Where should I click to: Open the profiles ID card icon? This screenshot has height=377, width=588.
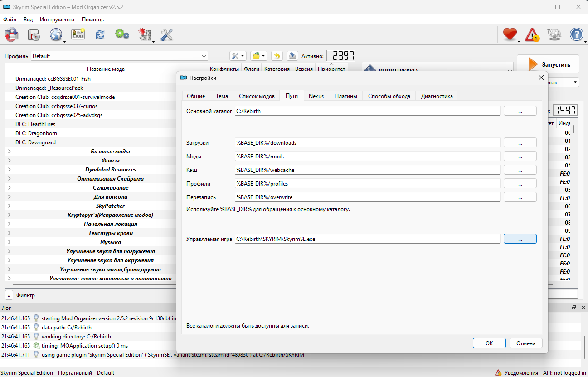point(78,34)
